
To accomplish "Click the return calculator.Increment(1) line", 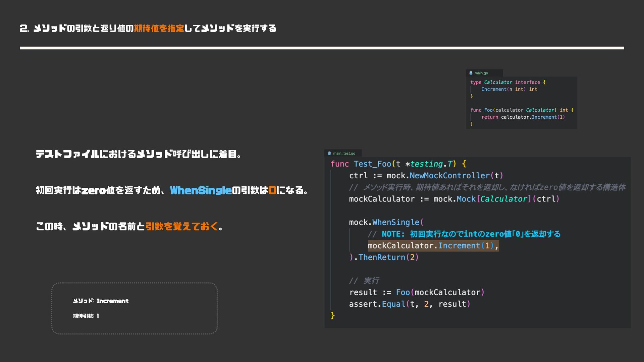I will tap(523, 117).
